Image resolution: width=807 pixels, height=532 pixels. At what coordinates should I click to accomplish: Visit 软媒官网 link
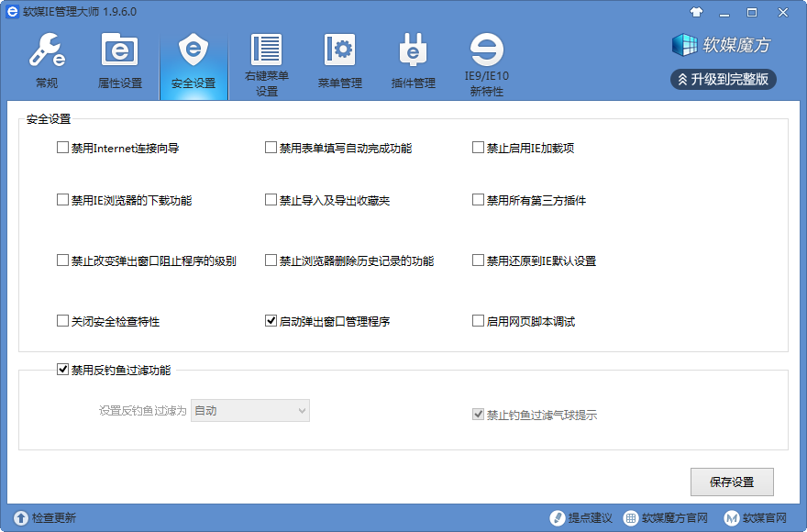[x=765, y=518]
